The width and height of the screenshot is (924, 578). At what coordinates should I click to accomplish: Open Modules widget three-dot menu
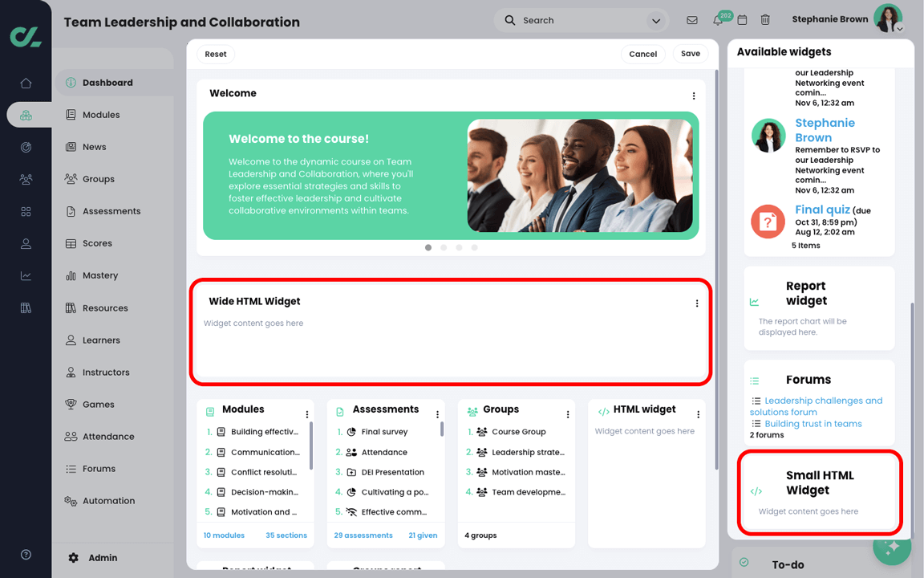pyautogui.click(x=307, y=414)
